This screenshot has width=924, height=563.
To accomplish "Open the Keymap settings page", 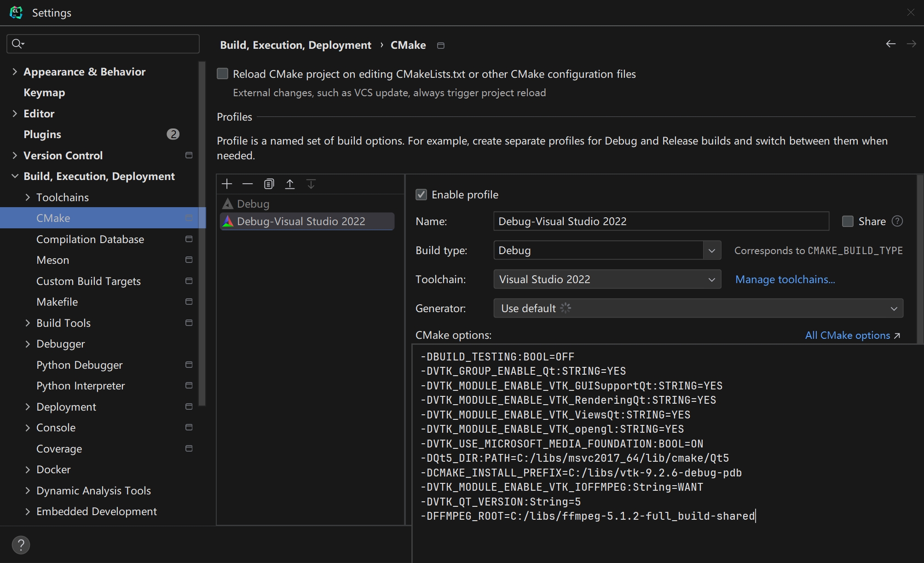I will pyautogui.click(x=44, y=93).
